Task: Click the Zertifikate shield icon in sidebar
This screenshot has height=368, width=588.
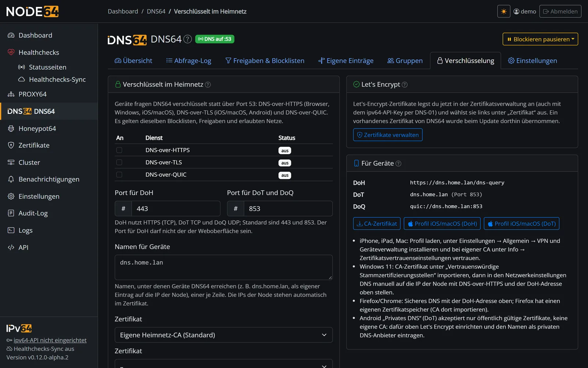Action: click(x=11, y=145)
